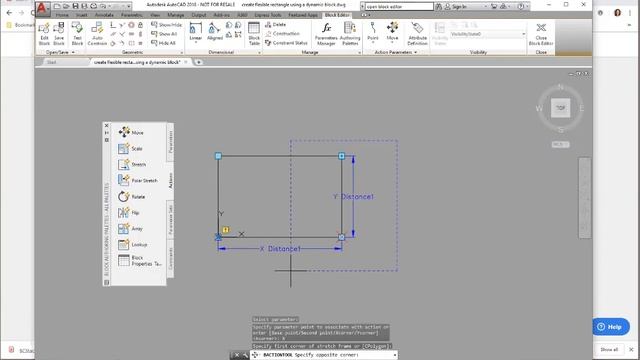The height and width of the screenshot is (360, 640).
Task: Click Edit Block in ribbon
Action: coord(44,34)
